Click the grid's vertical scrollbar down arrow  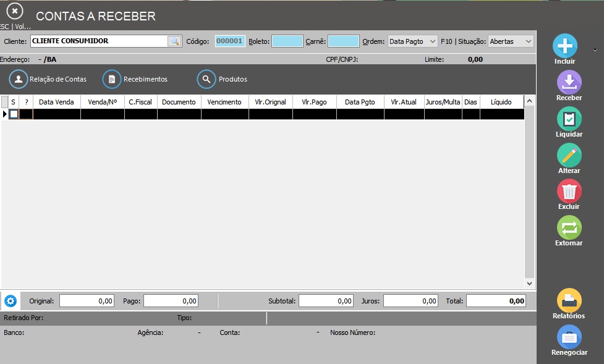click(x=530, y=283)
